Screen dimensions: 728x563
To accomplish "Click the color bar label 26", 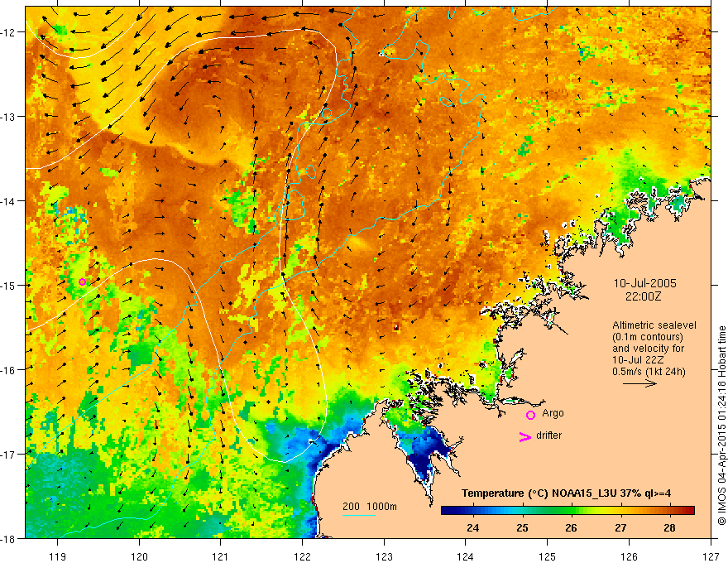I will [x=571, y=527].
